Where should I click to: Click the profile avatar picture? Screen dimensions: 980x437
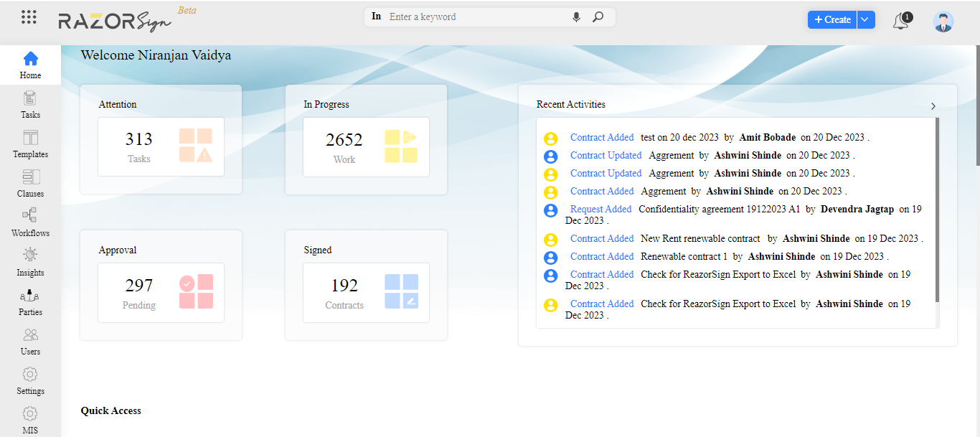943,22
